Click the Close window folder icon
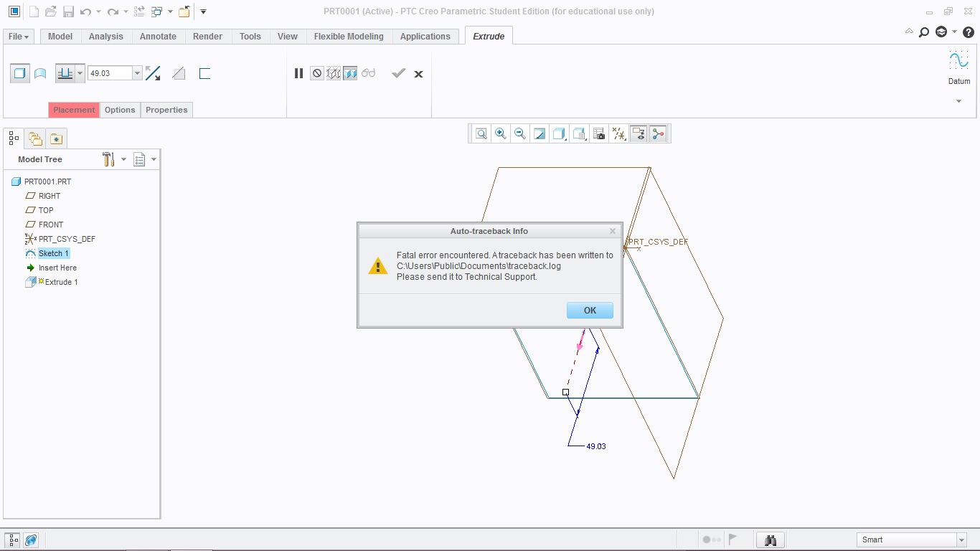Viewport: 980px width, 551px height. pos(184,11)
